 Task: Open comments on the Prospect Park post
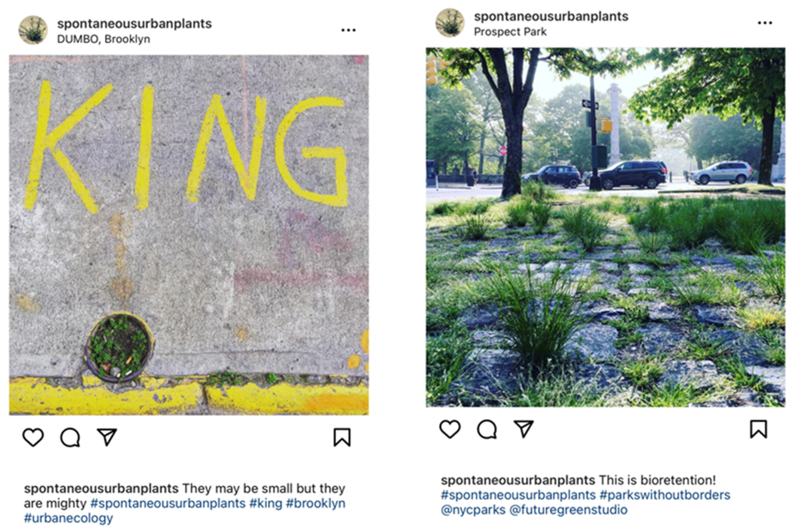click(487, 429)
